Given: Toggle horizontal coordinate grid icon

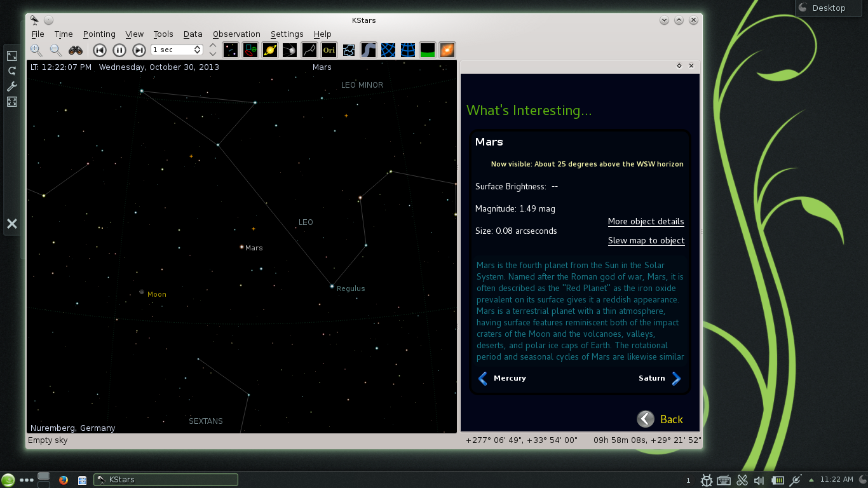Looking at the screenshot, I should click(408, 50).
